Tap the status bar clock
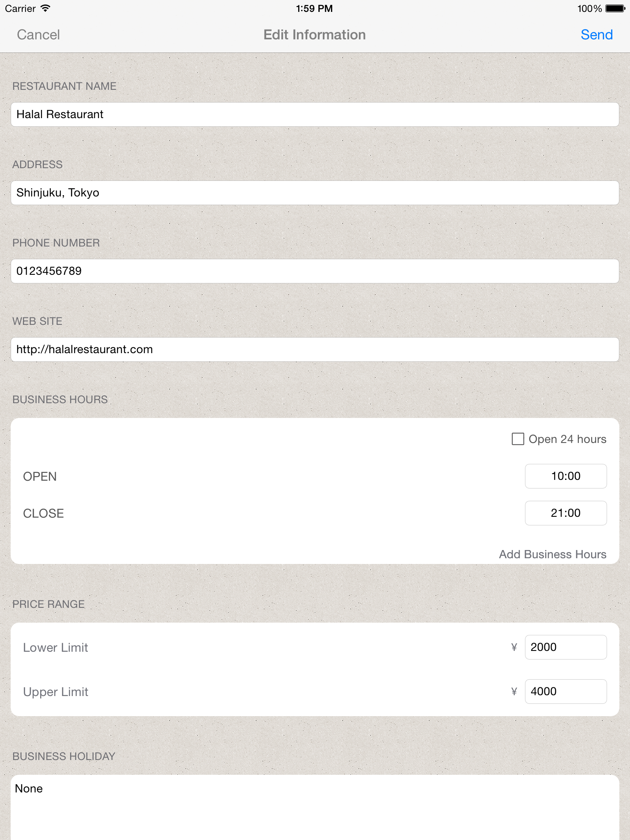The height and width of the screenshot is (840, 630). [314, 9]
